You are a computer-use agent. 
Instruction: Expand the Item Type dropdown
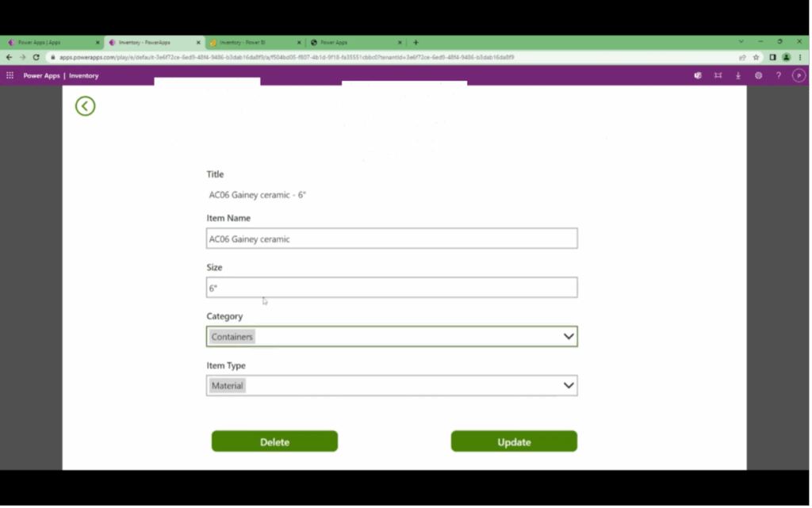point(569,385)
